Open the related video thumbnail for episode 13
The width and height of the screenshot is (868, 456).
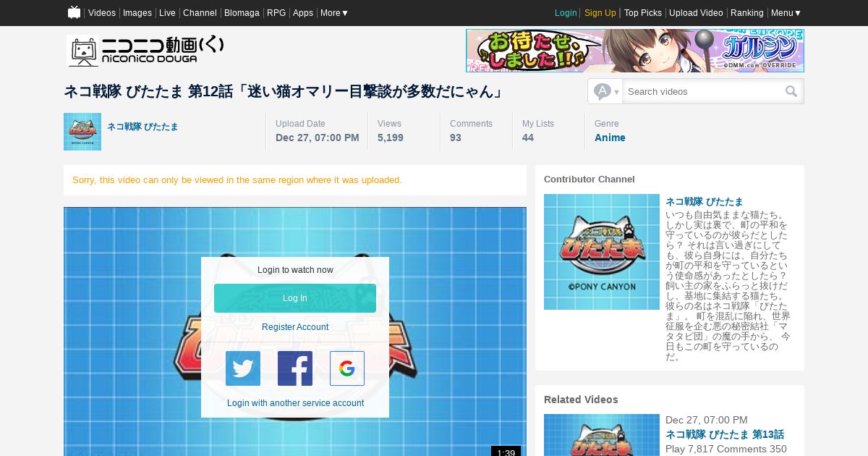coord(602,435)
